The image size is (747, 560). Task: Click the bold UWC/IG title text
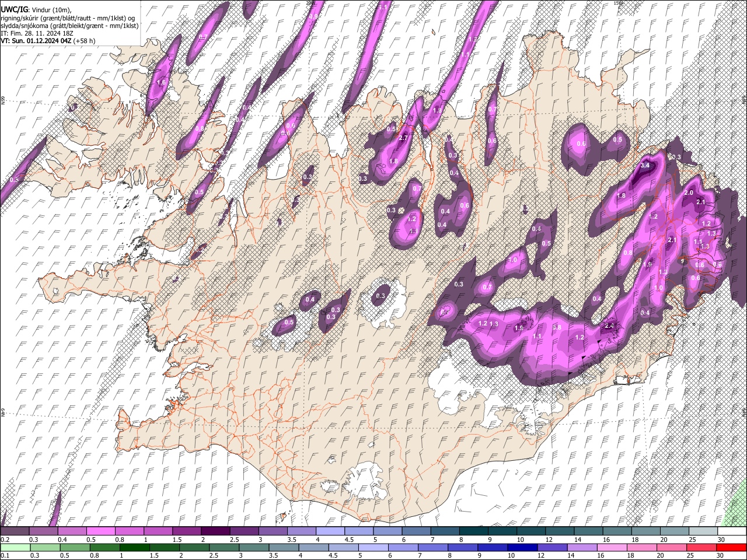pos(14,10)
